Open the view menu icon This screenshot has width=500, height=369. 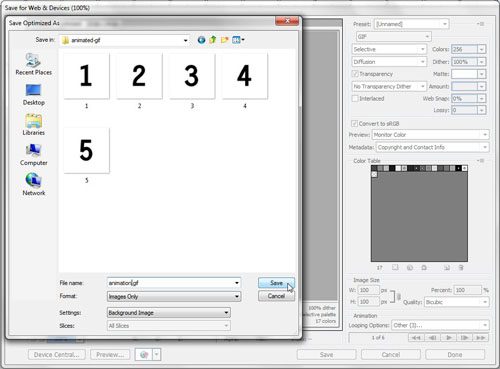(x=238, y=40)
